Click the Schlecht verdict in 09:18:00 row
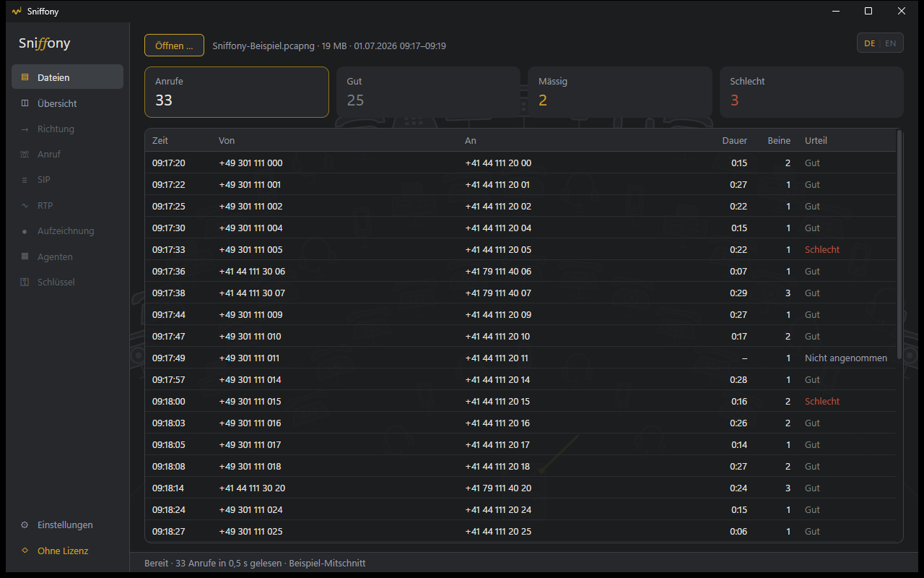The width and height of the screenshot is (924, 578). [822, 401]
